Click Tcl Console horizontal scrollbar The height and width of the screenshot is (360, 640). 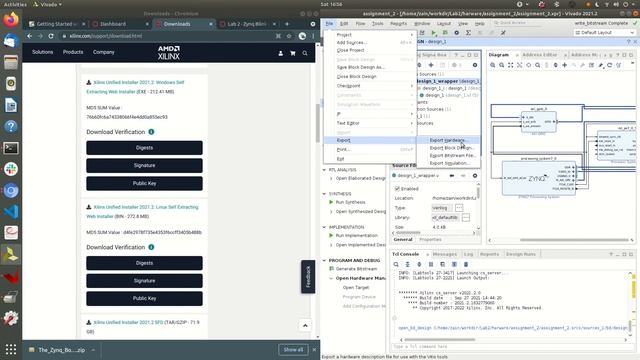tap(440, 340)
